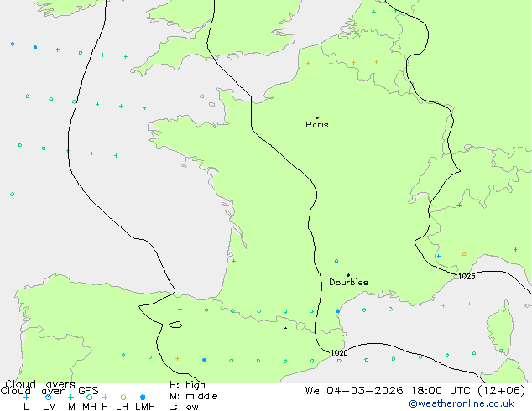Click the blue circle symbol above Dourbies
The image size is (532, 411).
coord(336,261)
